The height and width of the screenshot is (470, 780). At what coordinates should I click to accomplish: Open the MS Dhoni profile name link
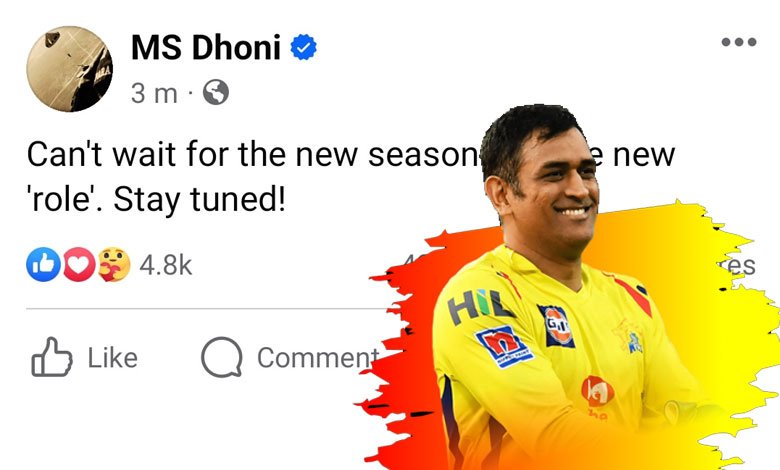pyautogui.click(x=206, y=48)
